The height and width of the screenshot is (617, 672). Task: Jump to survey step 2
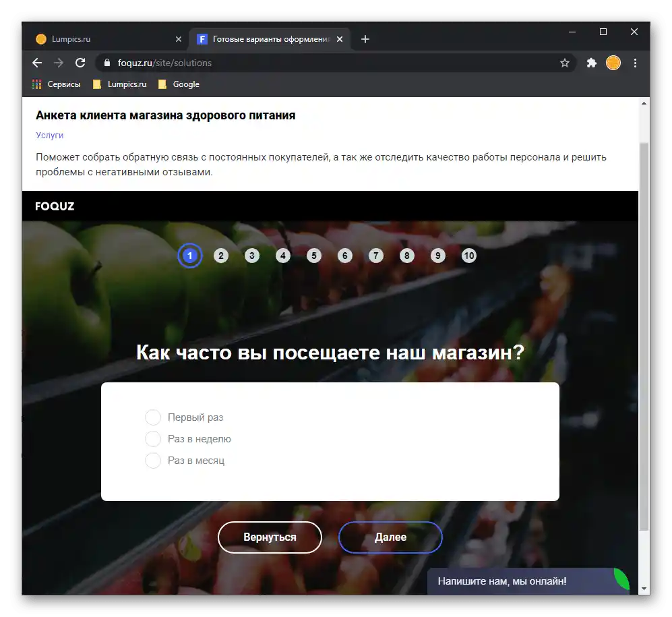[221, 256]
